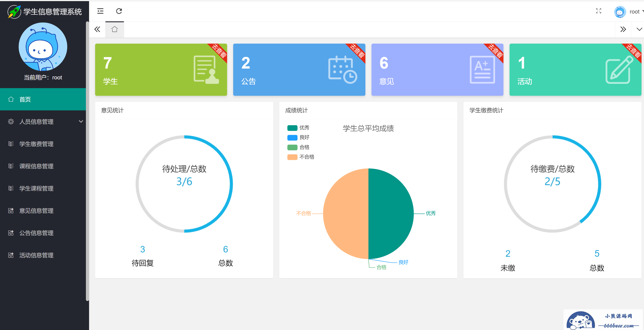Click the home icon beside 首页
Viewport: 644px width, 330px height.
pyautogui.click(x=11, y=99)
